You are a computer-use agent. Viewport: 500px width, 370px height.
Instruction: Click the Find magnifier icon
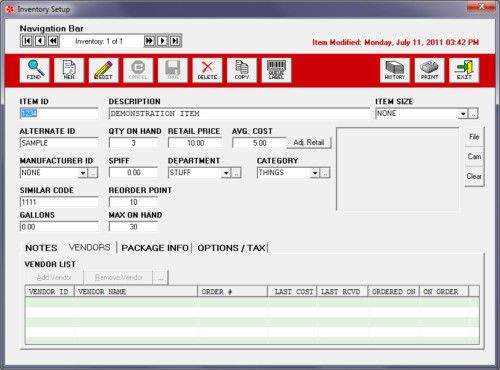coord(34,70)
